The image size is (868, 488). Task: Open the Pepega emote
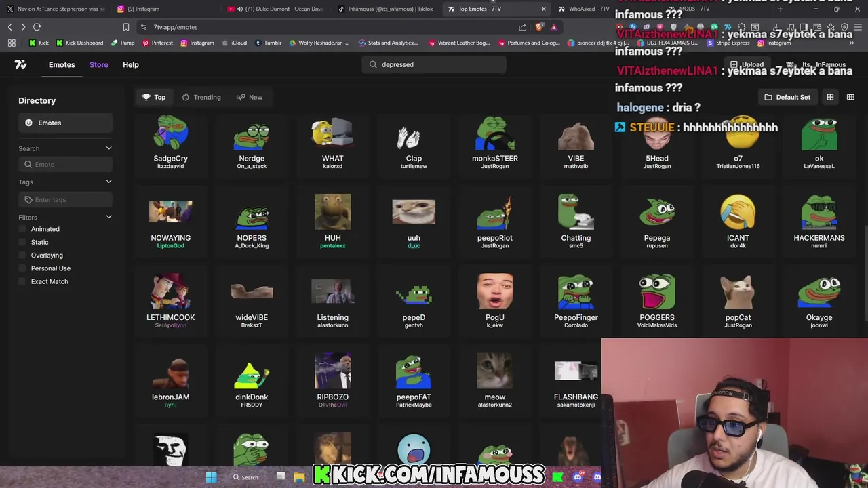657,222
